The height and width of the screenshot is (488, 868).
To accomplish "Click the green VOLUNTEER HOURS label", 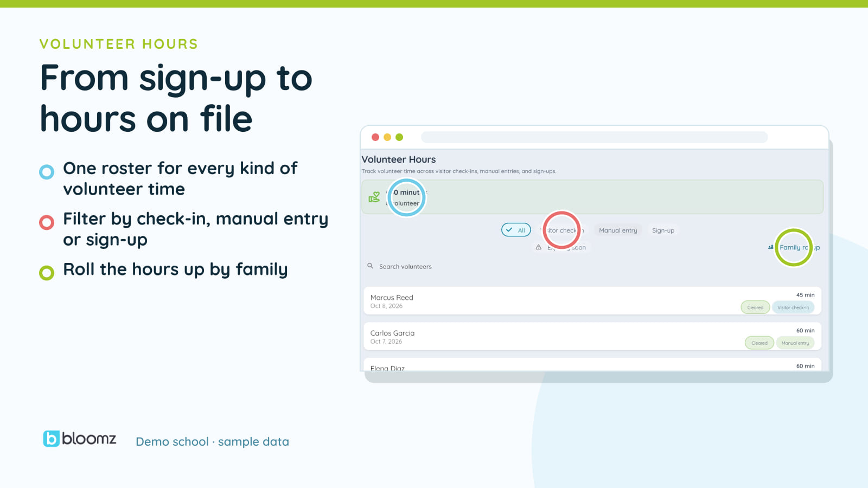I will tap(119, 44).
